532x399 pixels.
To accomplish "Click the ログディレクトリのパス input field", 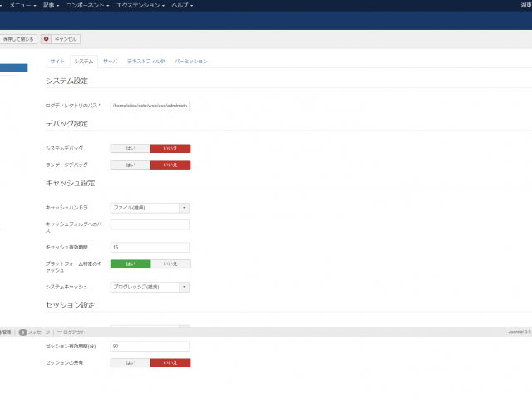I will [x=150, y=106].
